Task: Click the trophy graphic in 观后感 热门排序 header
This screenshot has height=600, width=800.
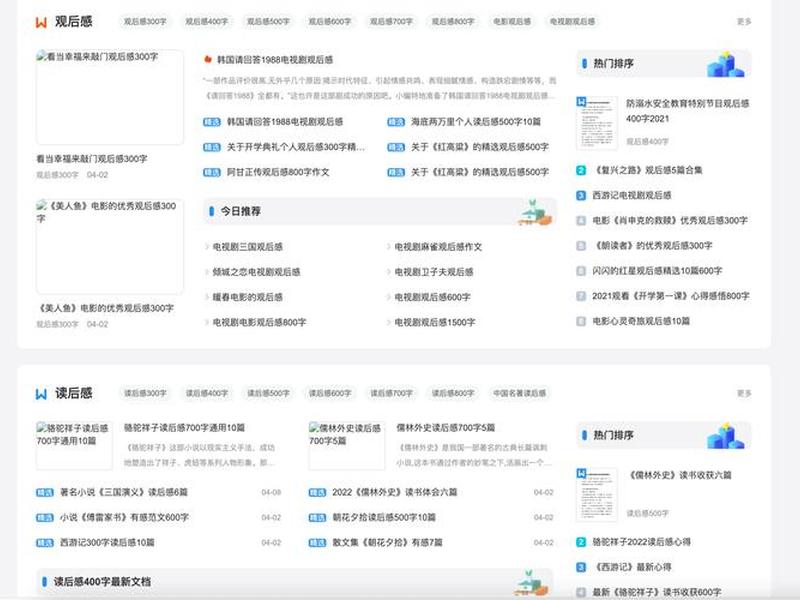Action: 726,64
